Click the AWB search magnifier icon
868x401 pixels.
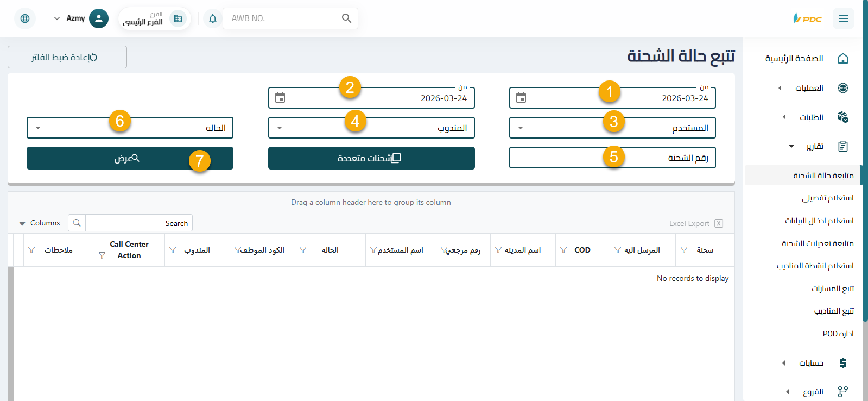click(346, 18)
